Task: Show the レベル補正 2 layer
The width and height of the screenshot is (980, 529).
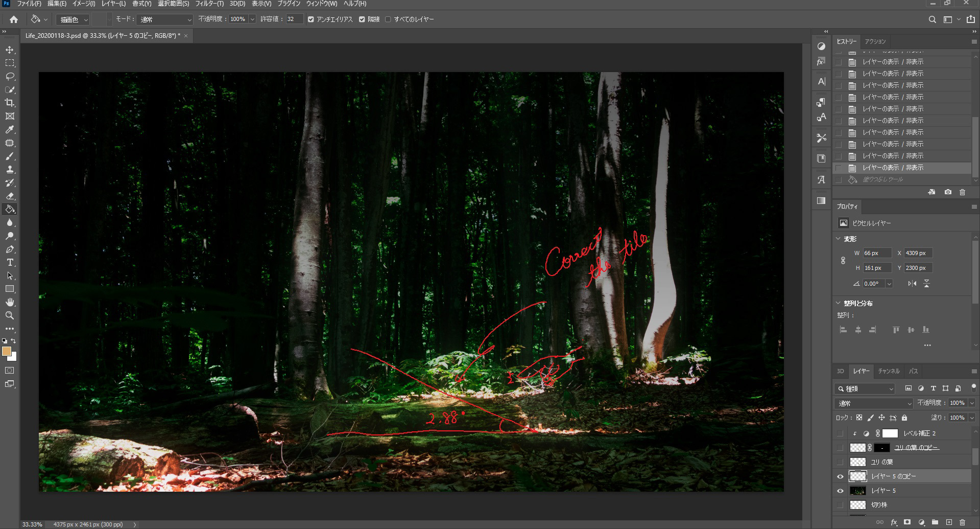Action: point(840,433)
